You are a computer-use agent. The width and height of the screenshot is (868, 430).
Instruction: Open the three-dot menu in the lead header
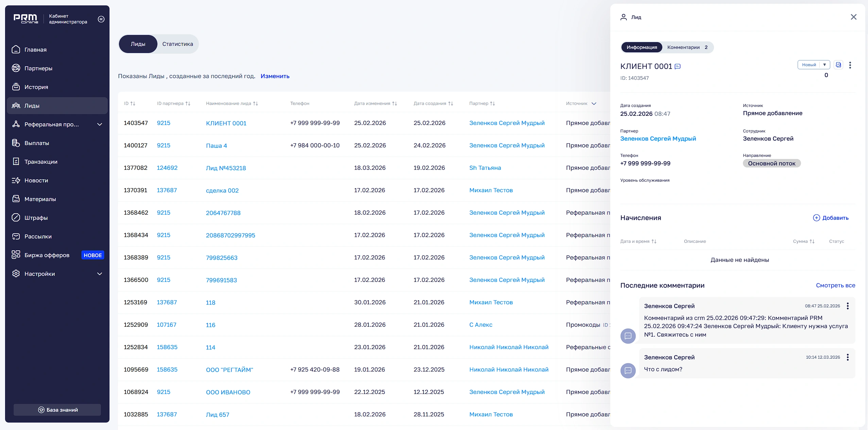[850, 65]
